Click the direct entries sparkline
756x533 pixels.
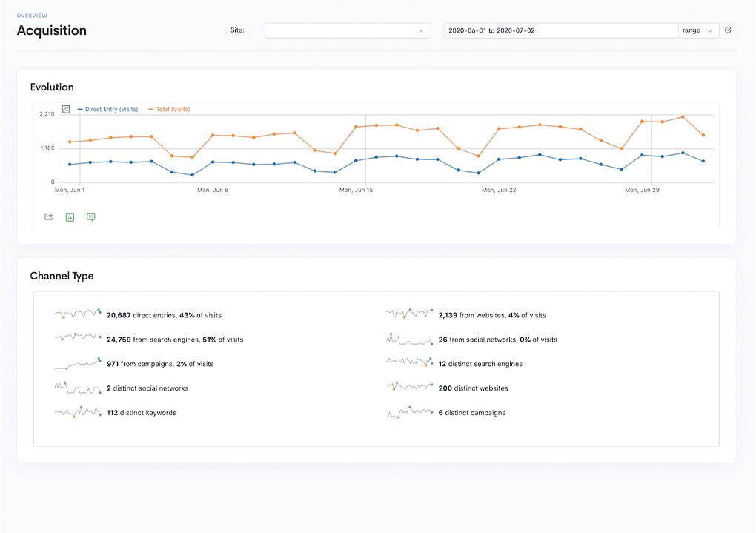[x=78, y=314]
